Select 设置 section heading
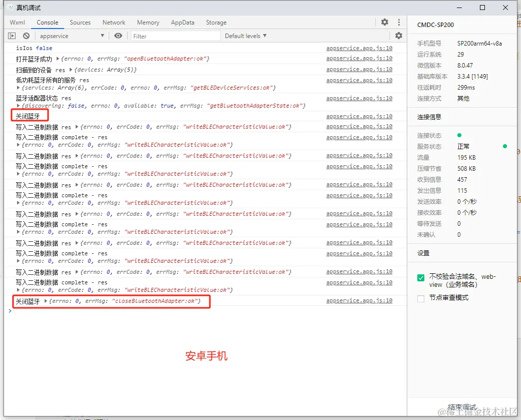Viewport: 521px width, 420px height. (423, 253)
